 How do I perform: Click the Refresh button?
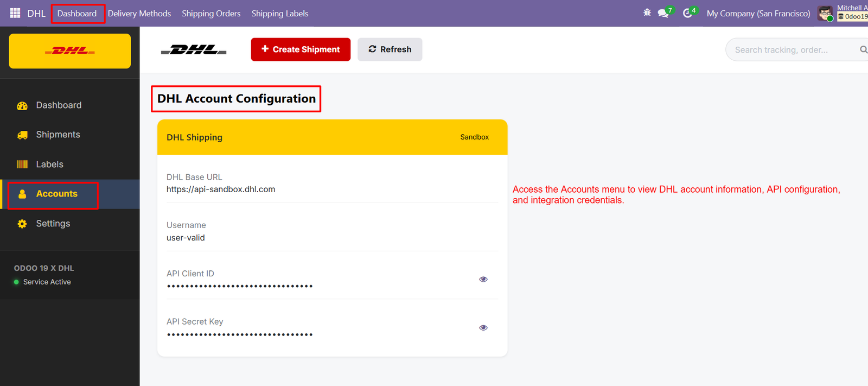(x=390, y=49)
